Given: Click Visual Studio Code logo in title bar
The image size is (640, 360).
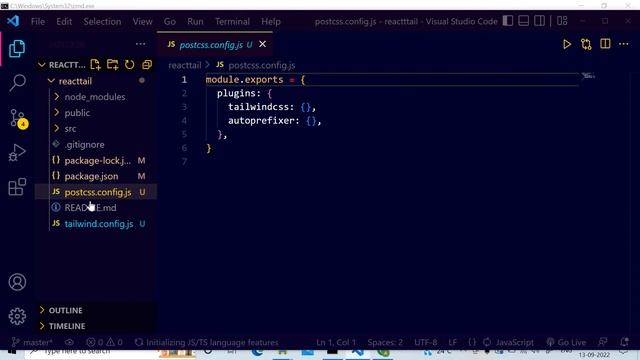Looking at the screenshot, I should (13, 21).
